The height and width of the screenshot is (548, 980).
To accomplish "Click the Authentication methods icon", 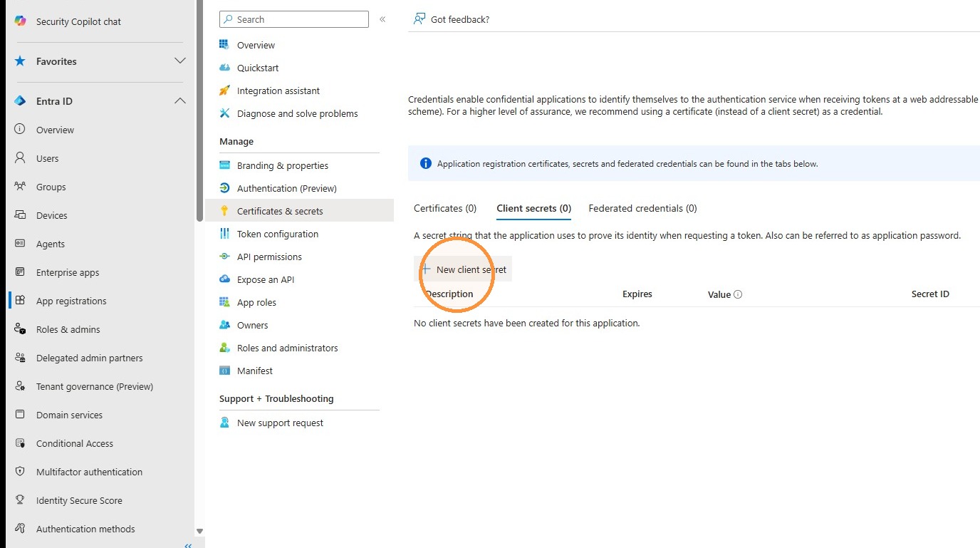I will 20,529.
